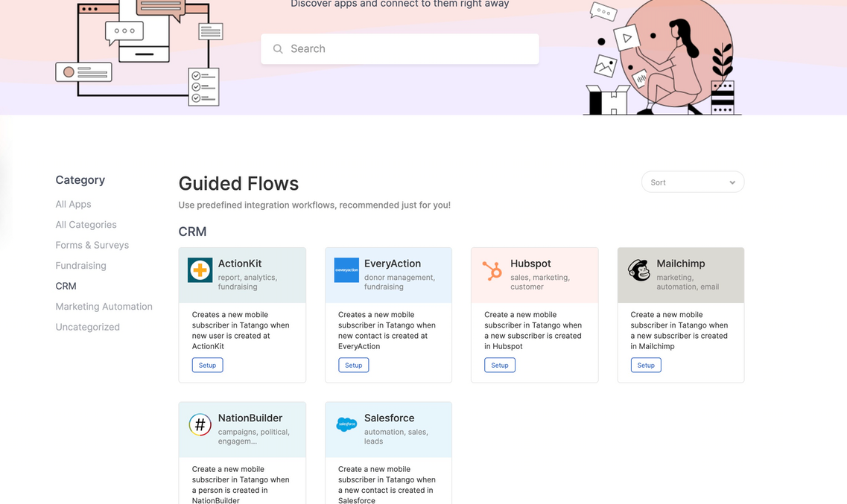The image size is (847, 504).
Task: Click the Salesforce cloud logo icon
Action: coord(346,424)
